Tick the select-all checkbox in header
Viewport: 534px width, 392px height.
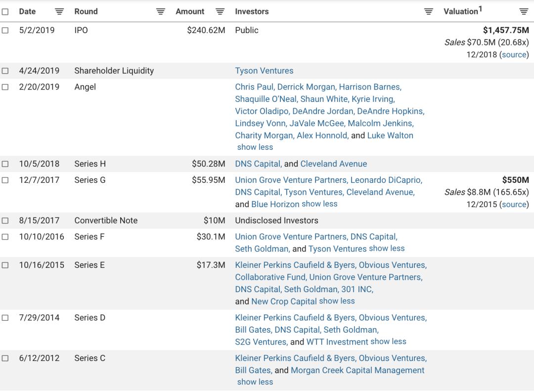(x=5, y=11)
